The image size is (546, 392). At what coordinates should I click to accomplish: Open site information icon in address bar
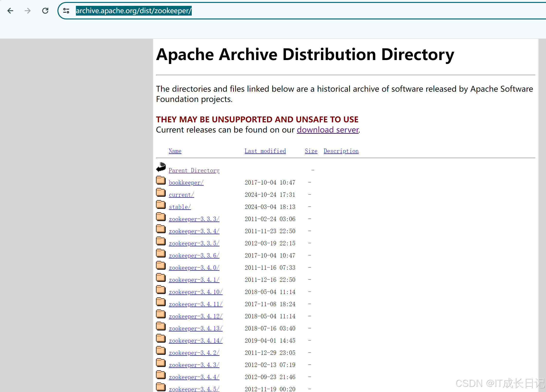pos(66,11)
